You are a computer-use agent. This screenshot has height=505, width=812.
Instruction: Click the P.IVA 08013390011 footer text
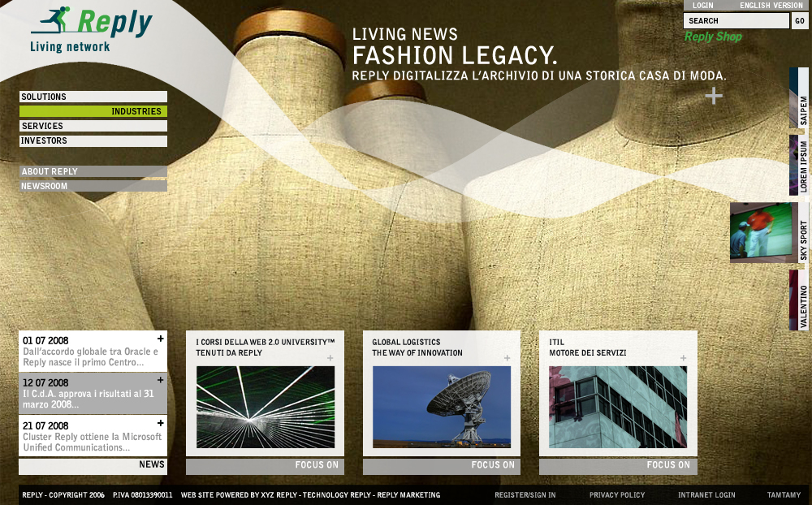click(x=142, y=495)
